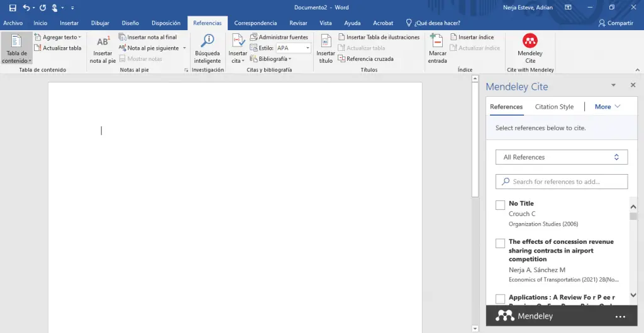
Task: Collapse the ribbon with the caret
Action: (x=638, y=70)
